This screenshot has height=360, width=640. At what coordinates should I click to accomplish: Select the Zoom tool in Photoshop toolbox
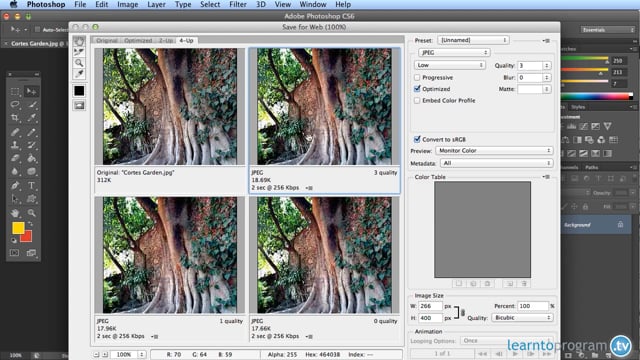[x=31, y=213]
